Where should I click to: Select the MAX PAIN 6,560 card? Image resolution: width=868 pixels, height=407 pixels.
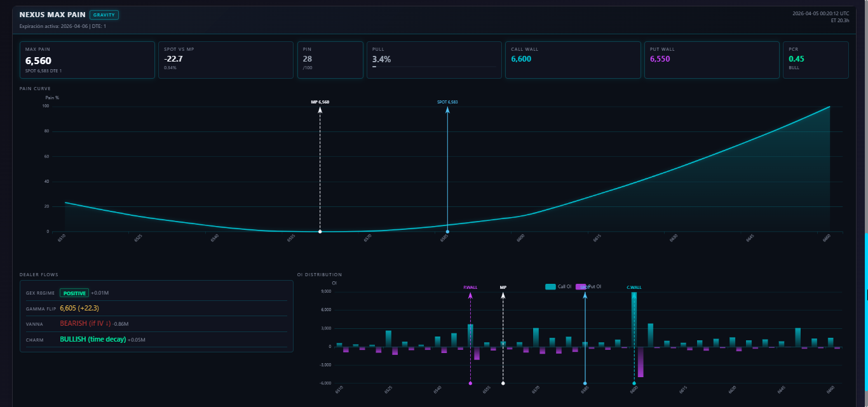(87, 60)
